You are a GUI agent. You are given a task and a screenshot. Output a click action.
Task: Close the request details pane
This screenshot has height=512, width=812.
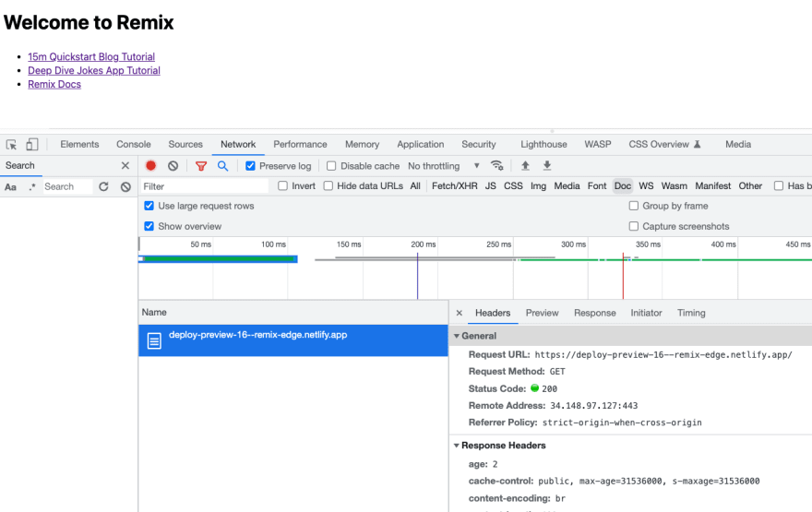[x=459, y=314]
